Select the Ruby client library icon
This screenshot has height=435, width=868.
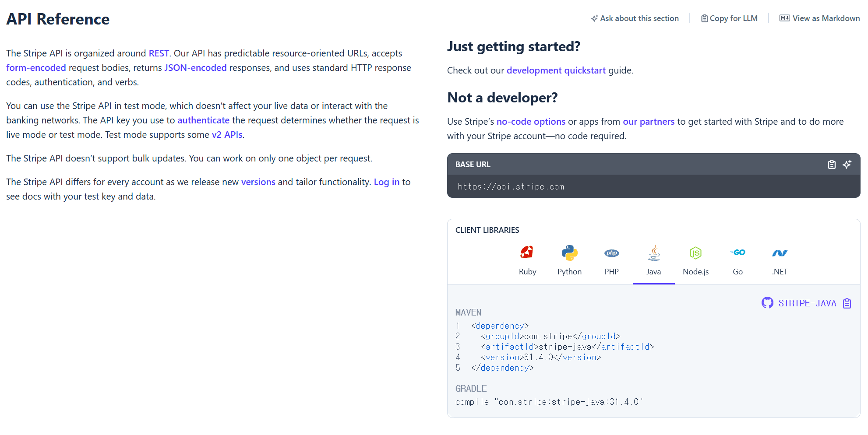[x=527, y=253]
